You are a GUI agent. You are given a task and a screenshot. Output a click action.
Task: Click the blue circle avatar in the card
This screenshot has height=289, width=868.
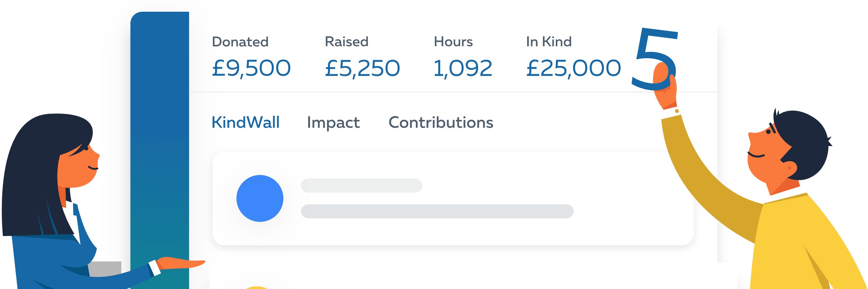tap(260, 198)
